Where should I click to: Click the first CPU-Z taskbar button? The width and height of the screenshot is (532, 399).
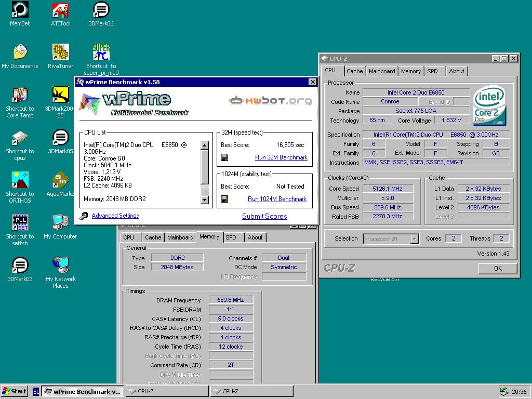pyautogui.click(x=167, y=391)
